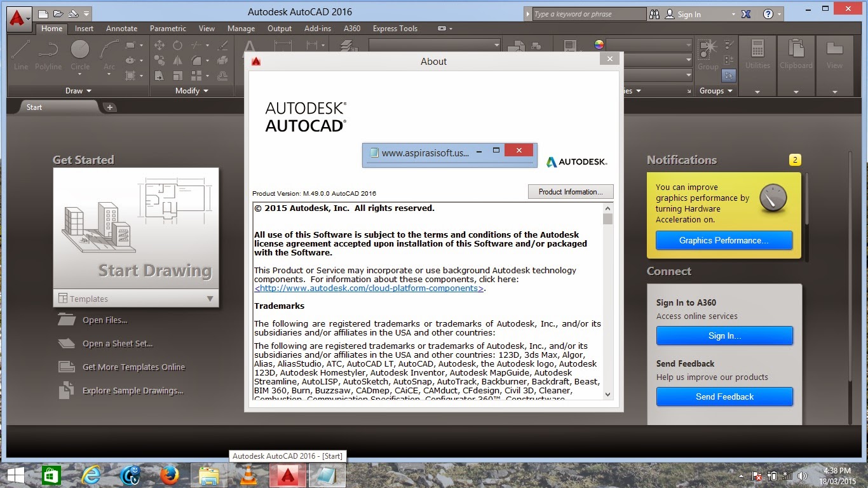Switch to the Annotate ribbon tab
868x488 pixels.
pyautogui.click(x=121, y=29)
